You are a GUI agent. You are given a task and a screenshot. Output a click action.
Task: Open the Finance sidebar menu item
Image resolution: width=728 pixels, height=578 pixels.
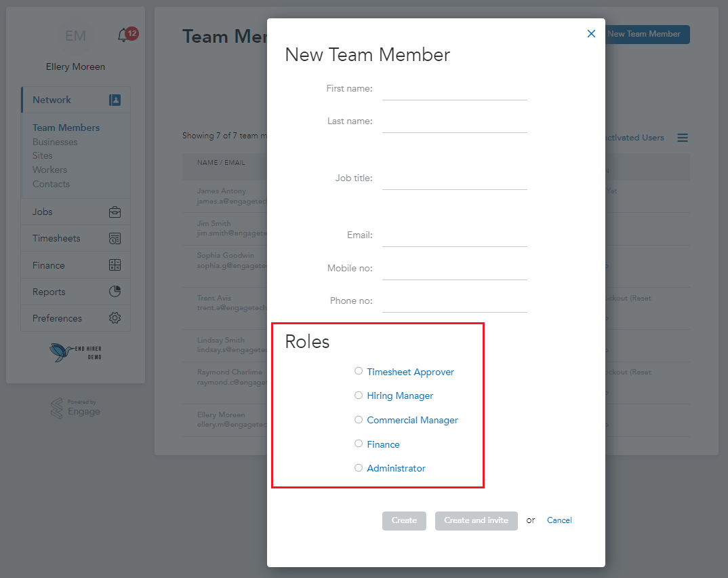(76, 265)
